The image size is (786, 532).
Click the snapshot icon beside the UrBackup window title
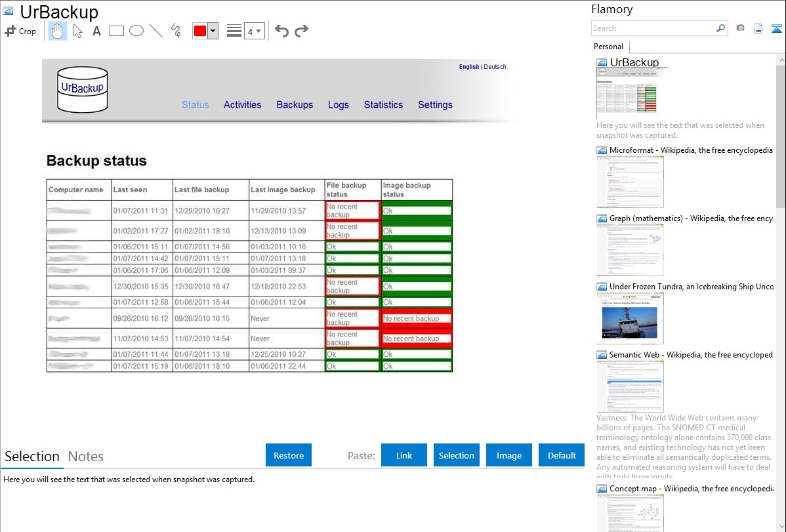8,11
